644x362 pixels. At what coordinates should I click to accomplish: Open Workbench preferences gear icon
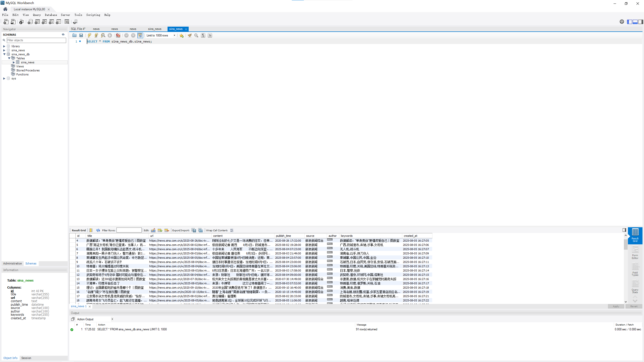click(x=622, y=22)
